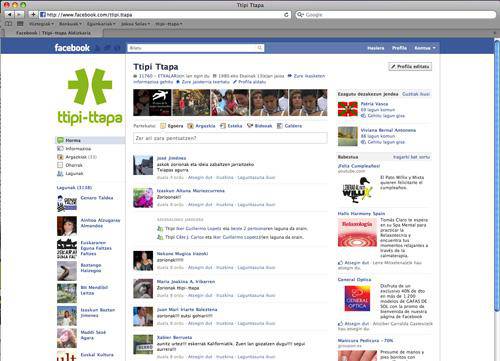Select the Egoera status icon
Viewport: 500px width, 361px height.
tap(163, 126)
